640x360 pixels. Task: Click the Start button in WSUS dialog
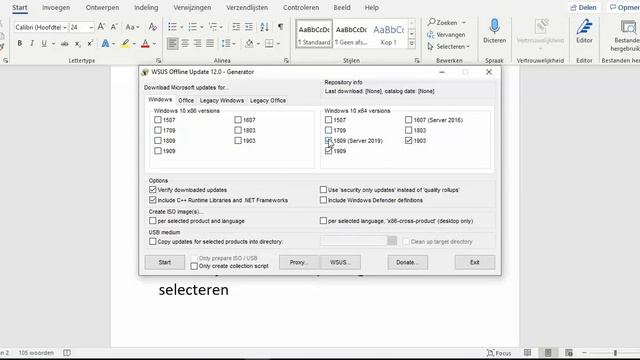click(x=164, y=262)
